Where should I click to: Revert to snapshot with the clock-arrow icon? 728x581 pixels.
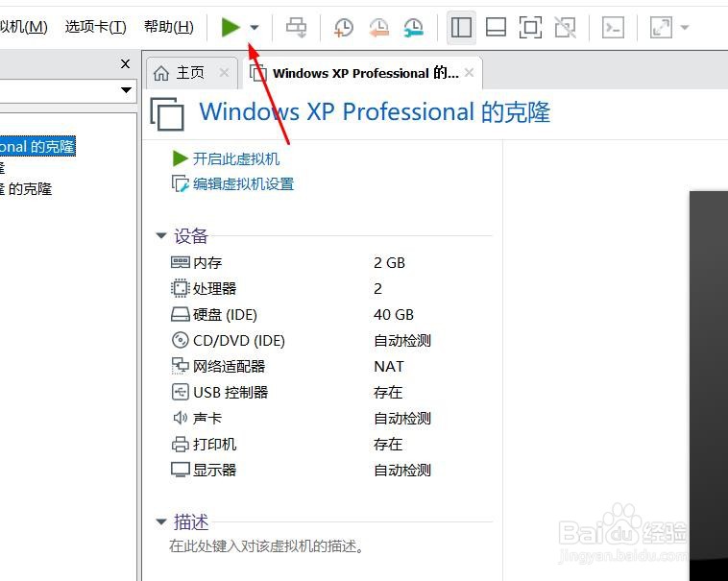click(x=378, y=28)
